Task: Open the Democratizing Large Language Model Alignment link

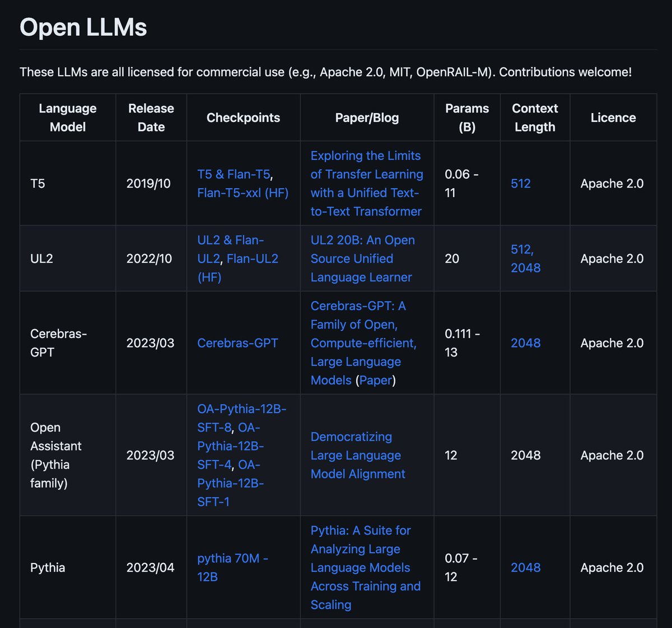Action: 358,455
